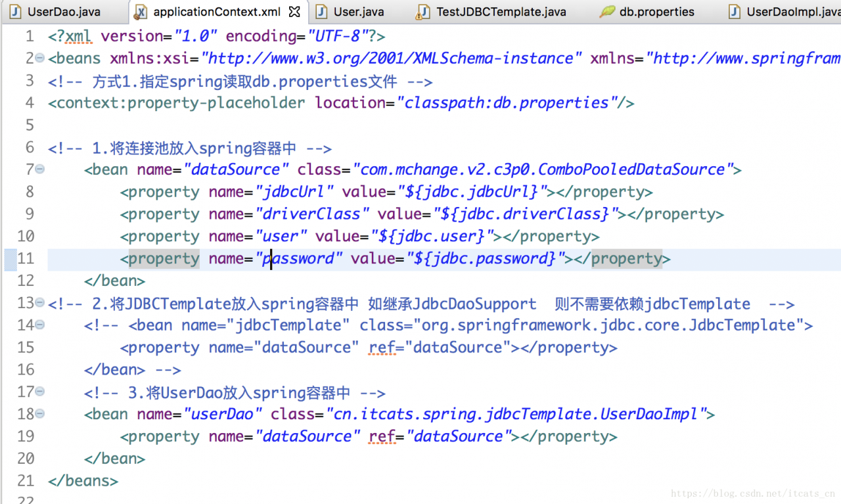Click the "dataSource" bean name on line 7
Viewport: 841px width, 504px height.
click(x=235, y=170)
